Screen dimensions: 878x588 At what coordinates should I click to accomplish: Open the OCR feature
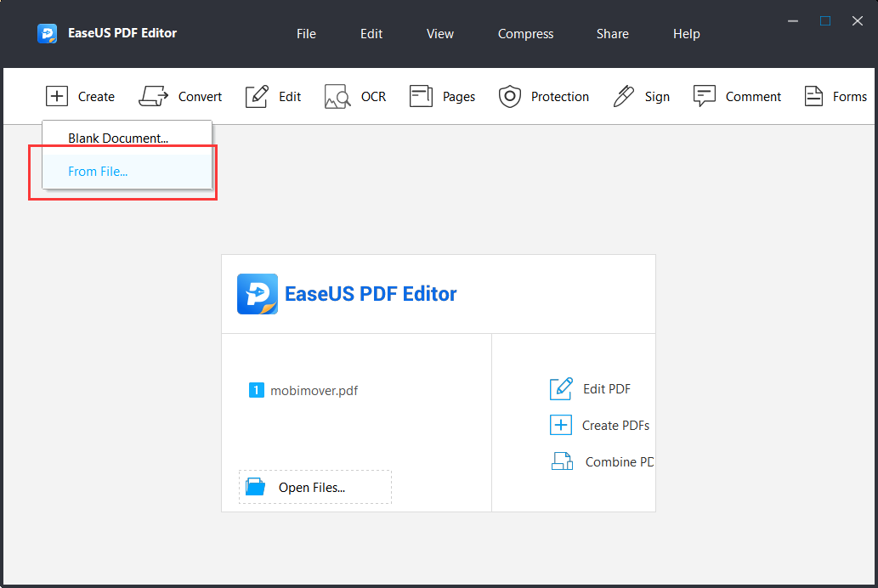click(x=355, y=96)
